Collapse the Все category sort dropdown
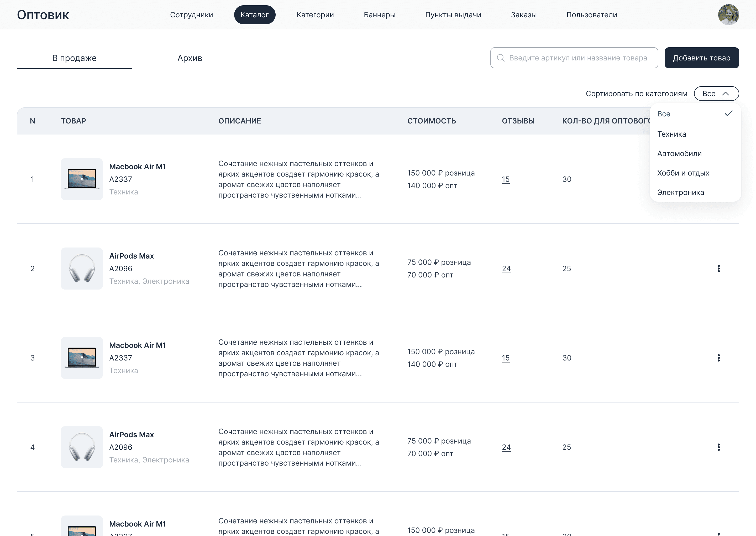 click(x=716, y=94)
